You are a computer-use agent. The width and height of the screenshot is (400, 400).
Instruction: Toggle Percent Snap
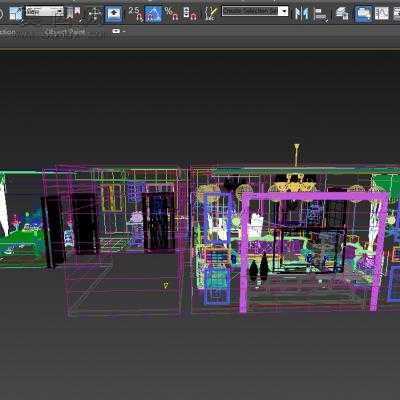tap(172, 14)
